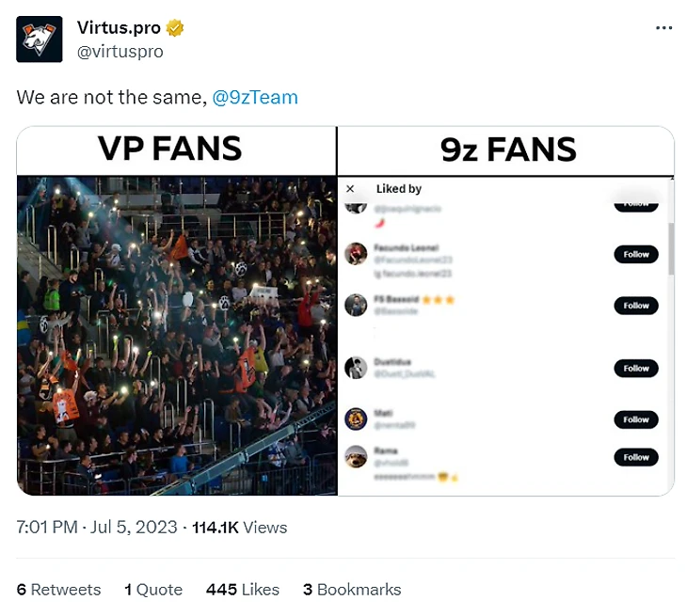This screenshot has height=616, width=687.
Task: Open the @virtuspro handle
Action: [x=120, y=52]
